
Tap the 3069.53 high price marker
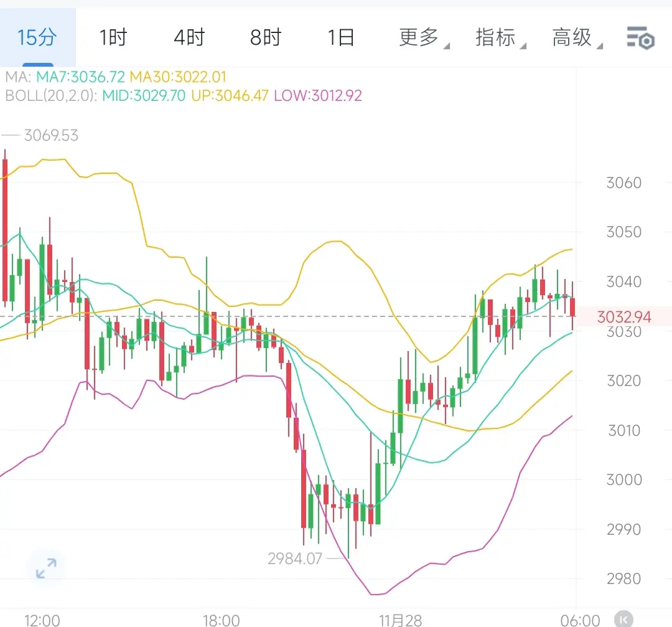coord(51,136)
